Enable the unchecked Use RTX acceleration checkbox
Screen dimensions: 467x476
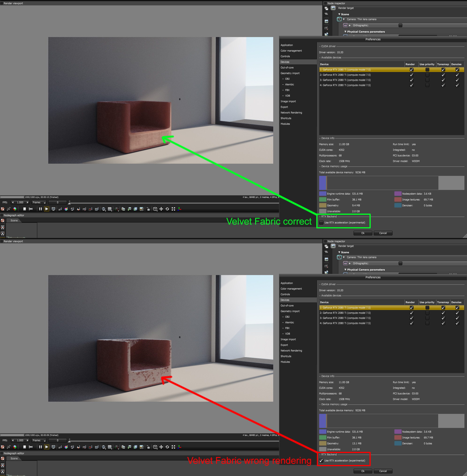tap(321, 223)
